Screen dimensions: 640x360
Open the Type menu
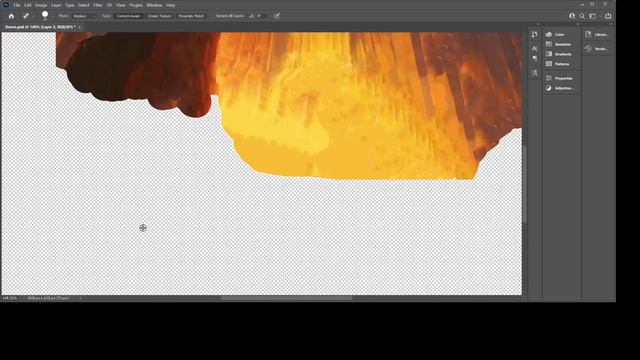[x=70, y=5]
